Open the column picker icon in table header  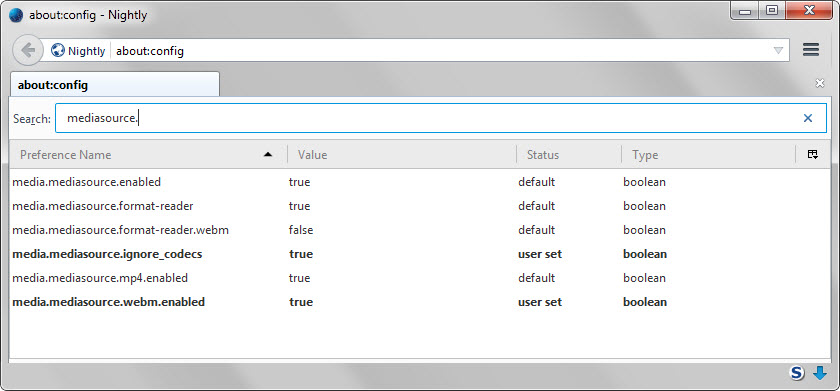[813, 155]
